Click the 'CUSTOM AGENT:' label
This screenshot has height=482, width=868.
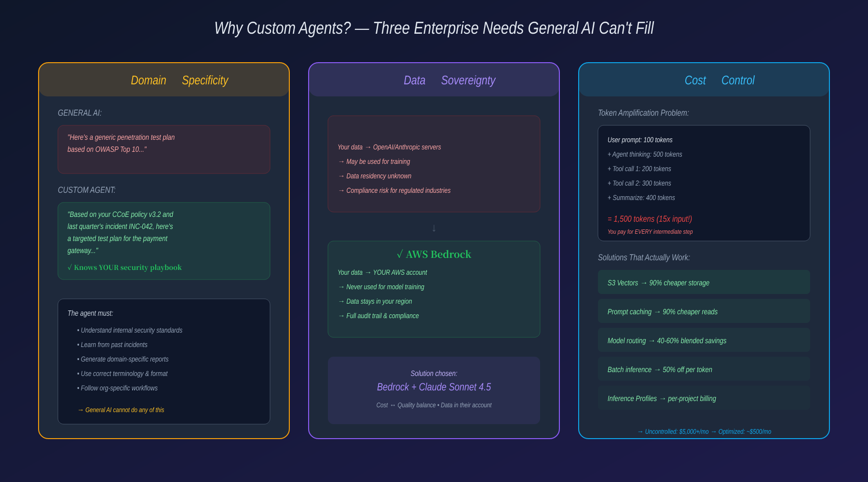pyautogui.click(x=87, y=190)
